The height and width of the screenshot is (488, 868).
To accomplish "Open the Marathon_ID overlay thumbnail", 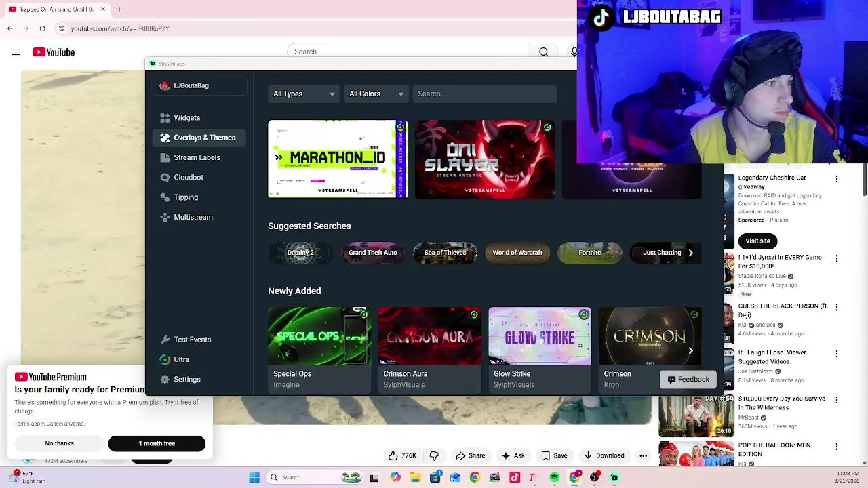I will (x=338, y=159).
